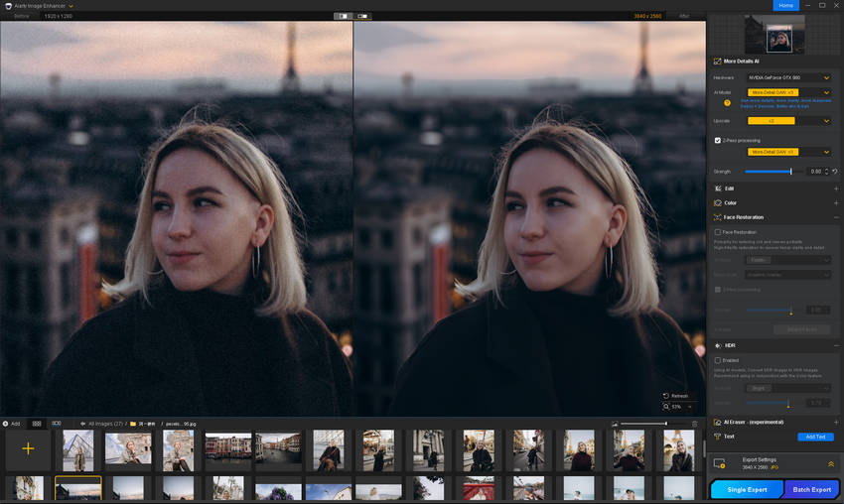The image size is (844, 504).
Task: Click the Single Export button
Action: tap(747, 489)
